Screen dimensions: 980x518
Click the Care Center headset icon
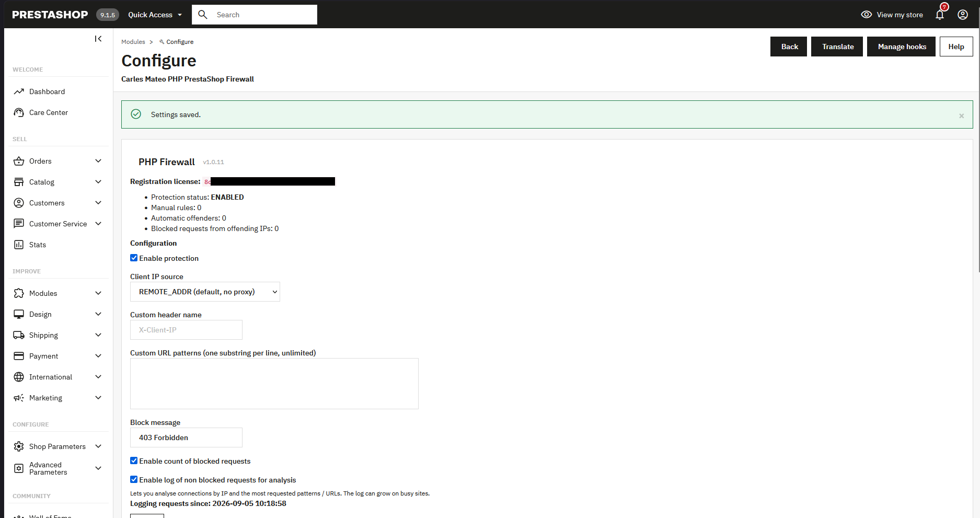19,112
